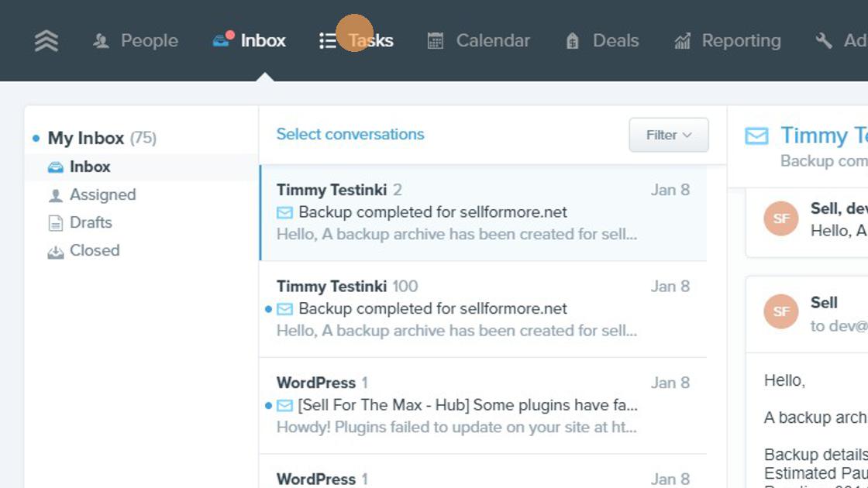Click My Inbox (75) heading
The height and width of the screenshot is (488, 868).
(x=102, y=138)
